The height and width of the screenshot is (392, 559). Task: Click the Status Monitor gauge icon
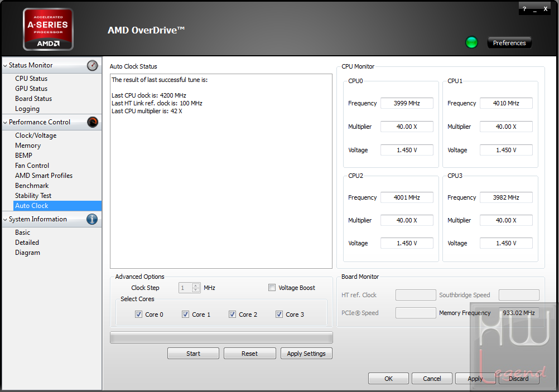(x=93, y=65)
